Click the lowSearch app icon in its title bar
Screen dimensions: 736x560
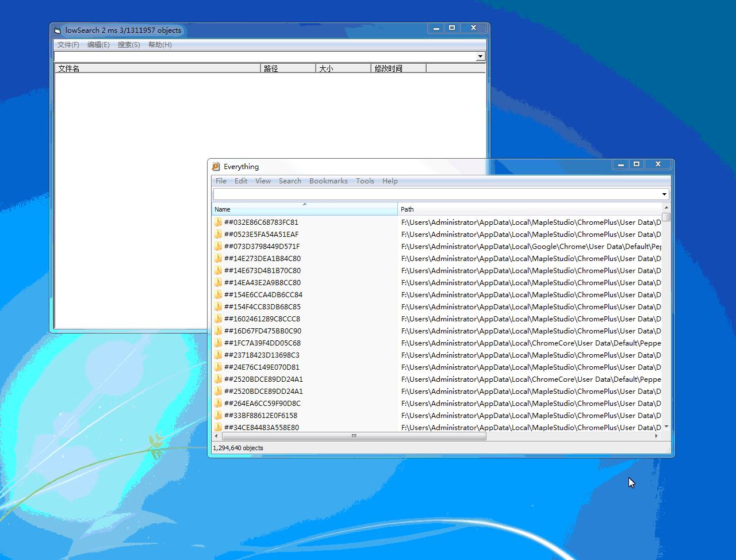[57, 30]
